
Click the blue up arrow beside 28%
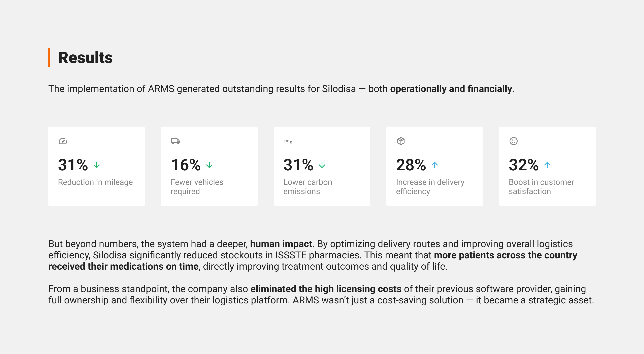click(435, 165)
